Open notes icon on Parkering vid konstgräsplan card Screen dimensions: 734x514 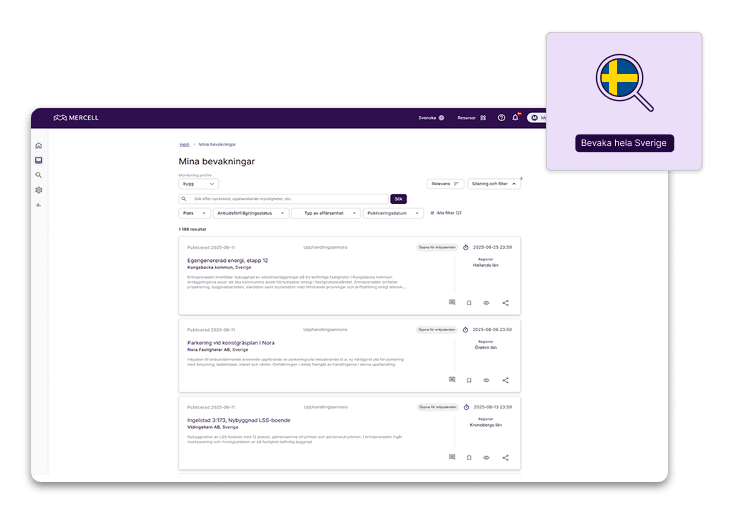(452, 380)
